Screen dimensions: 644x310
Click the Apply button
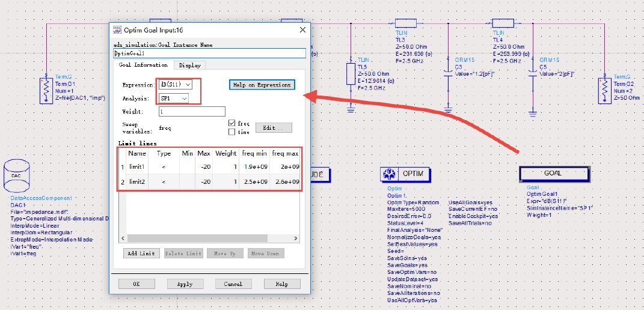click(x=185, y=284)
